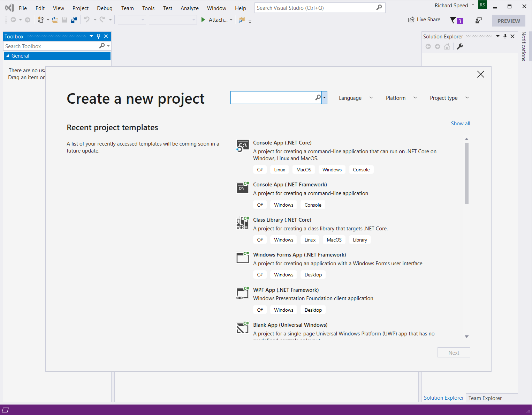Open the Debug menu
Screen dimensions: 532x415
(105, 8)
